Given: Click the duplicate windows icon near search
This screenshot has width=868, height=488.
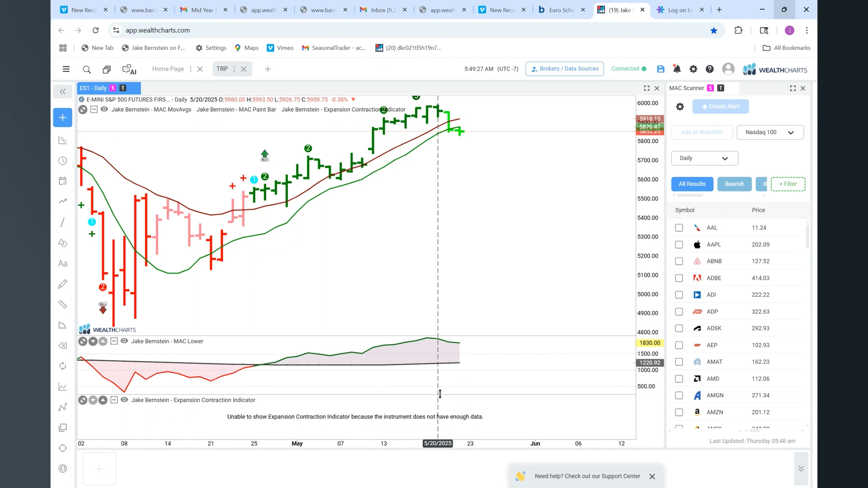Looking at the screenshot, I should [107, 69].
